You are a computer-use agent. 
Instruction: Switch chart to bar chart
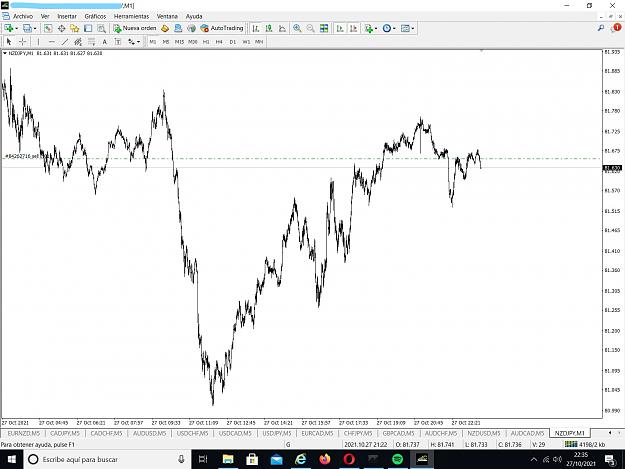256,28
